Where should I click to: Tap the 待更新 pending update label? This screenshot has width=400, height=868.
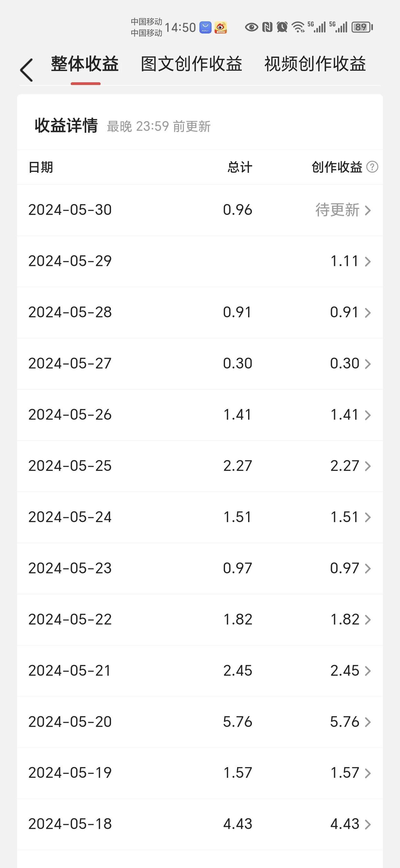click(x=337, y=210)
